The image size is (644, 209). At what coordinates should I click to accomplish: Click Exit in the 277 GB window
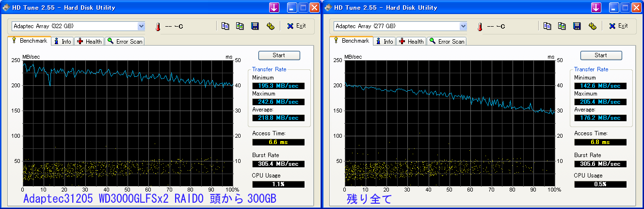point(618,26)
